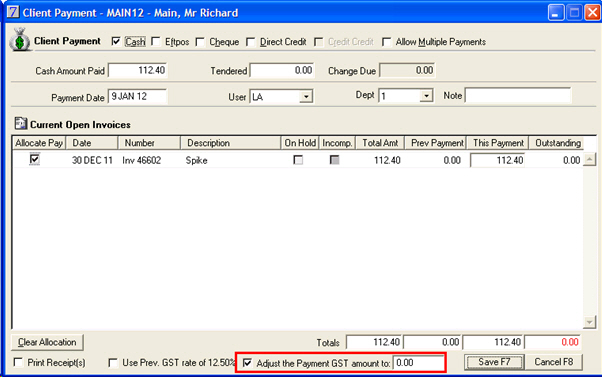Close the Client Payment window
Image resolution: width=602 pixels, height=377 pixels.
pos(592,13)
